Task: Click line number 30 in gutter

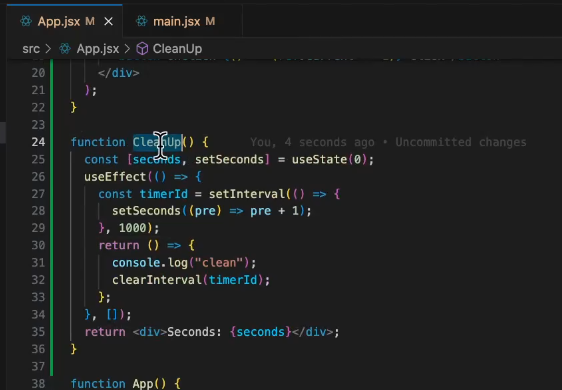Action: 38,245
